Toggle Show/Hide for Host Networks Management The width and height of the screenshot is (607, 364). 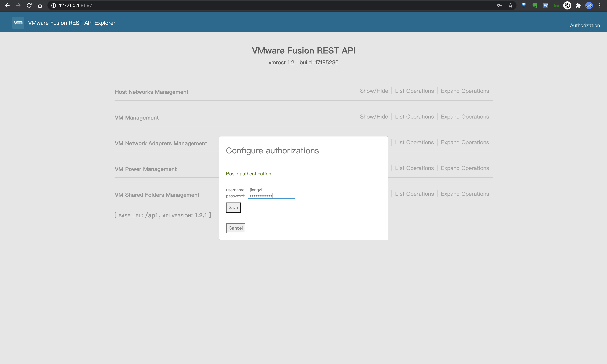click(374, 91)
